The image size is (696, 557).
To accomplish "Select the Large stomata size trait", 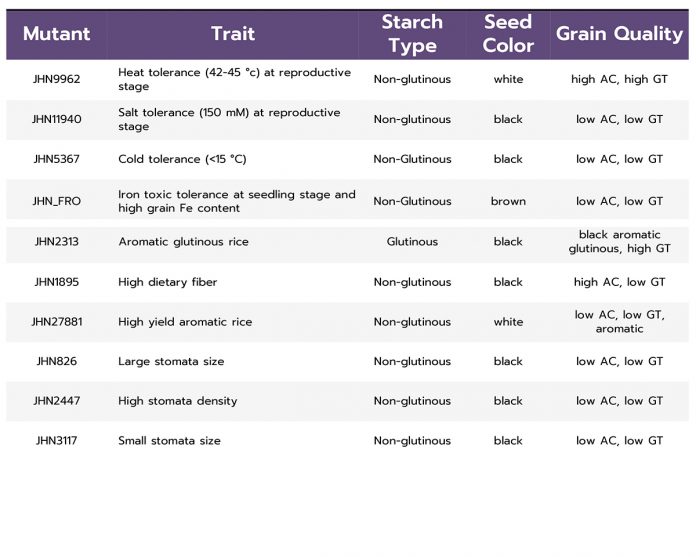I will (171, 362).
